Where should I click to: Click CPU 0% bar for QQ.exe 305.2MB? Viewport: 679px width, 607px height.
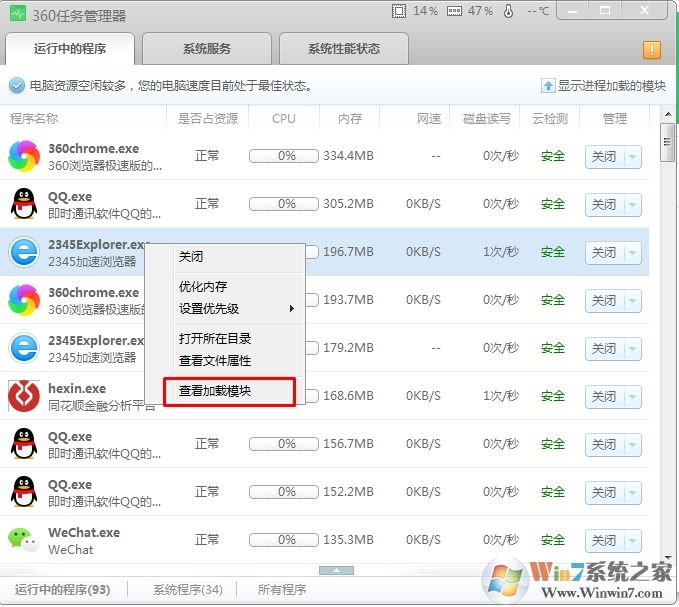click(284, 204)
